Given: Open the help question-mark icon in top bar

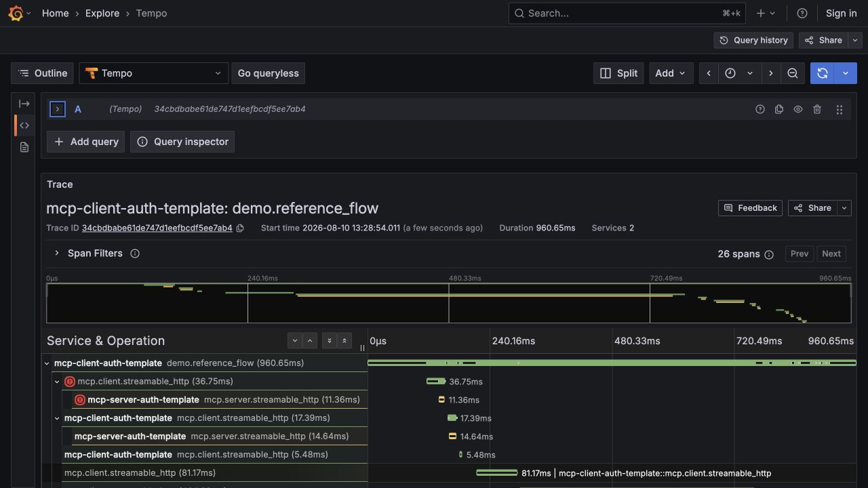Looking at the screenshot, I should 802,13.
